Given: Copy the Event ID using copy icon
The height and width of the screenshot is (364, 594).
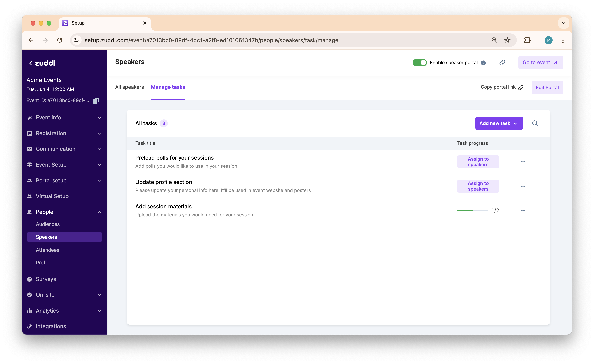Looking at the screenshot, I should tap(96, 101).
